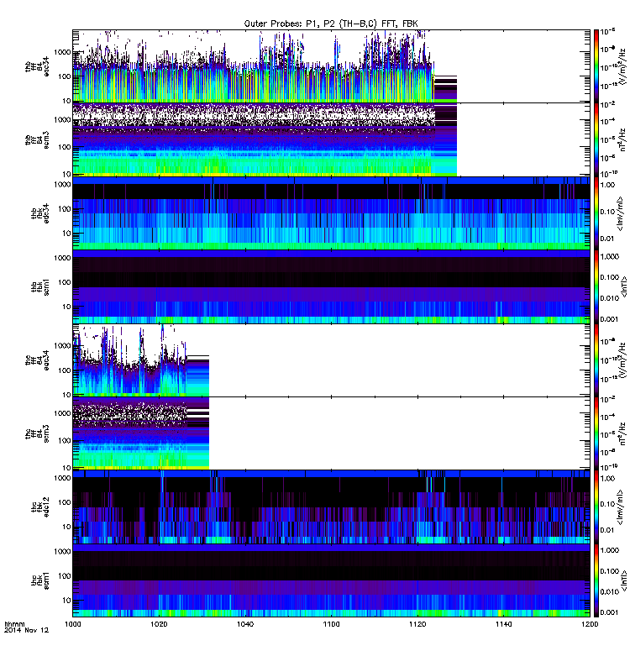Click the thb fbk edc34 spectrogram area
630x672 pixels.
(331, 213)
